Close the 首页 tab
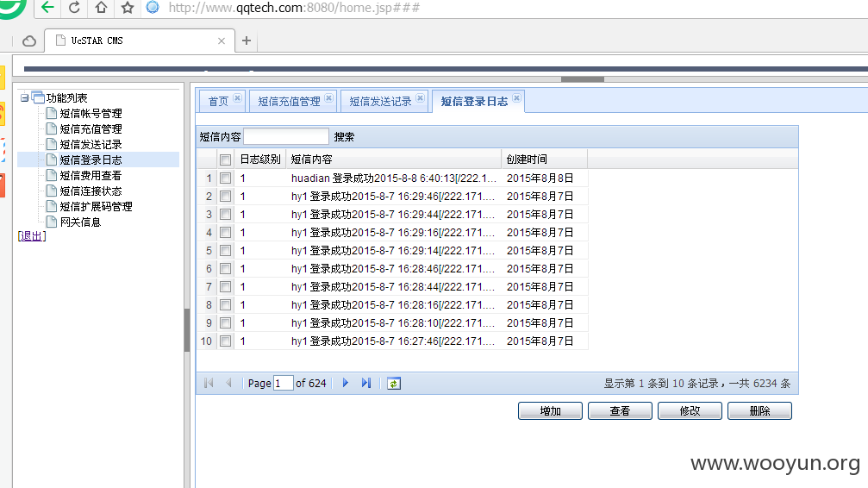The height and width of the screenshot is (488, 868). tap(238, 98)
